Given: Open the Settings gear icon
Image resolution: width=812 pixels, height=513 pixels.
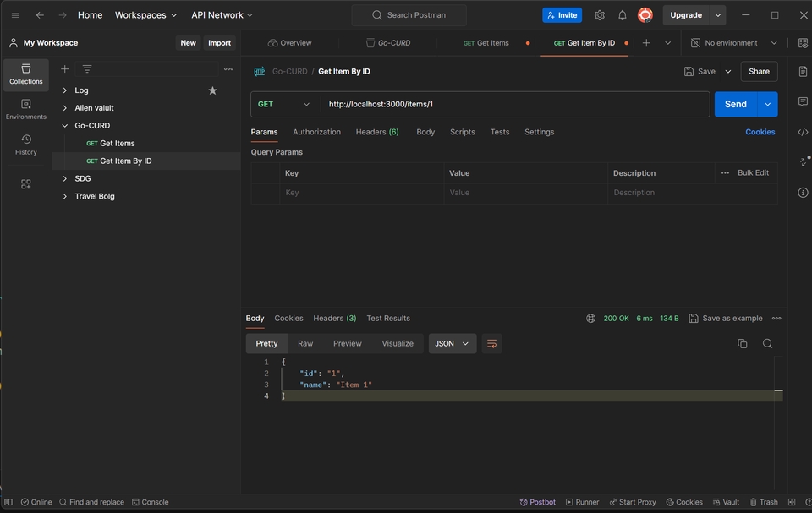Looking at the screenshot, I should pos(600,15).
